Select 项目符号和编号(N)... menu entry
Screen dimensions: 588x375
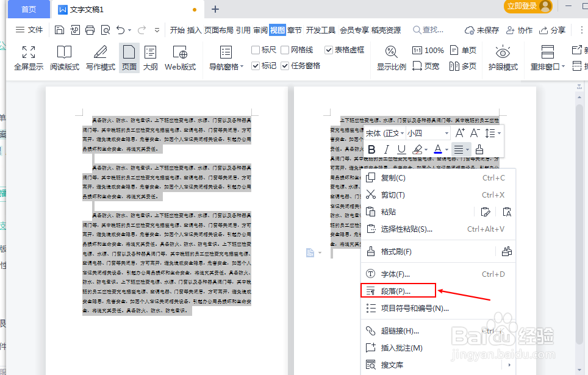(x=439, y=309)
